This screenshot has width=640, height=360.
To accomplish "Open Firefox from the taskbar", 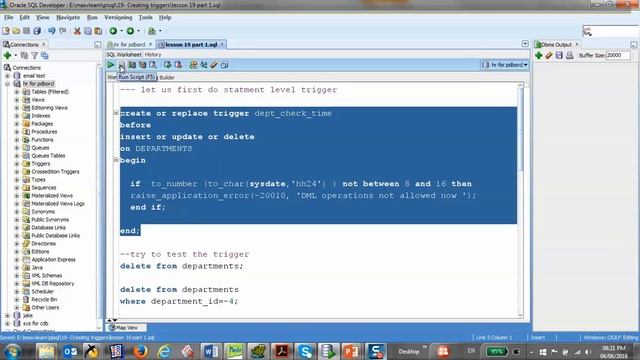I will click(x=140, y=351).
